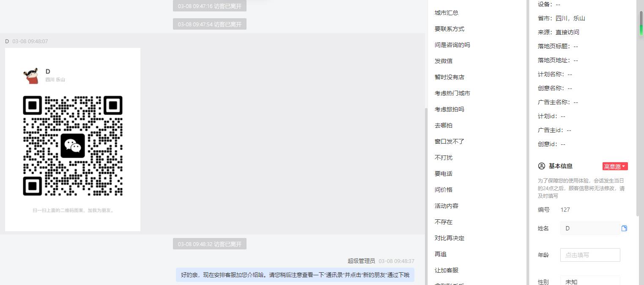The width and height of the screenshot is (644, 285).
Task: Click the chat message list scrollbar
Action: point(426,196)
